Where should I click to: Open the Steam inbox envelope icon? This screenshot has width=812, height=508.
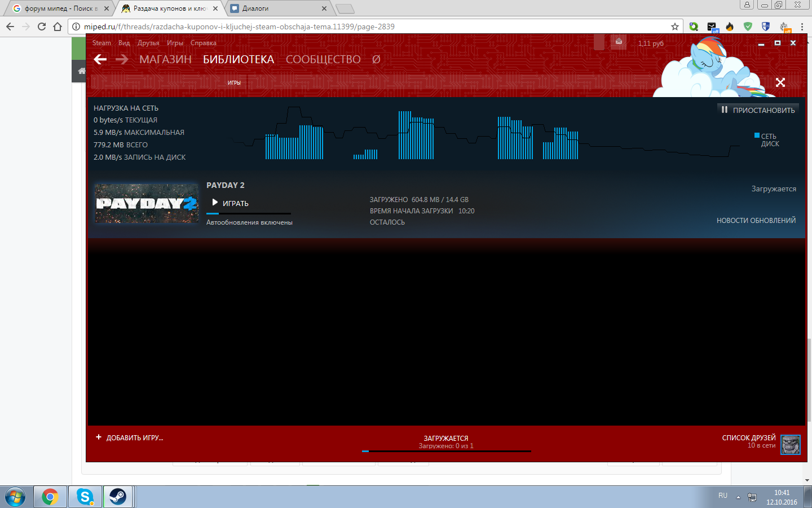tap(619, 42)
